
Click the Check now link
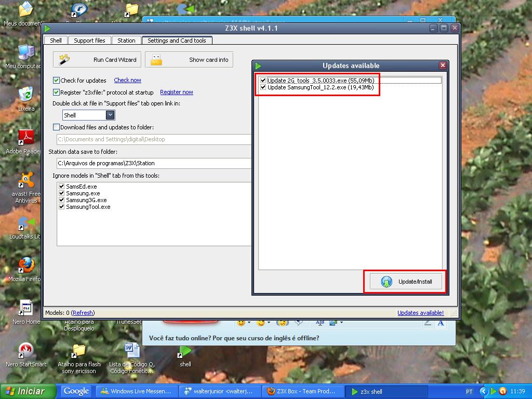pyautogui.click(x=128, y=80)
